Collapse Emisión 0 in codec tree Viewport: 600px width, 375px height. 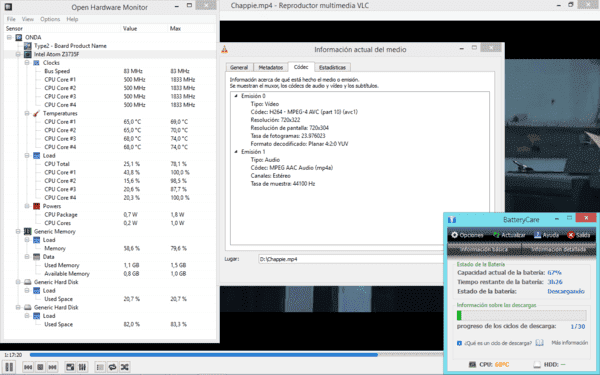point(236,96)
